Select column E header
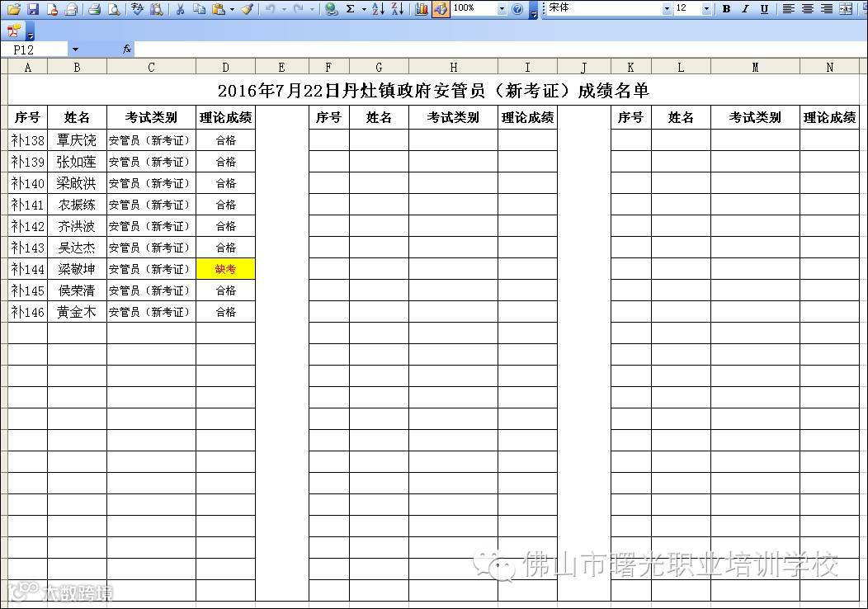Screen dimensions: 868x609 tap(281, 68)
